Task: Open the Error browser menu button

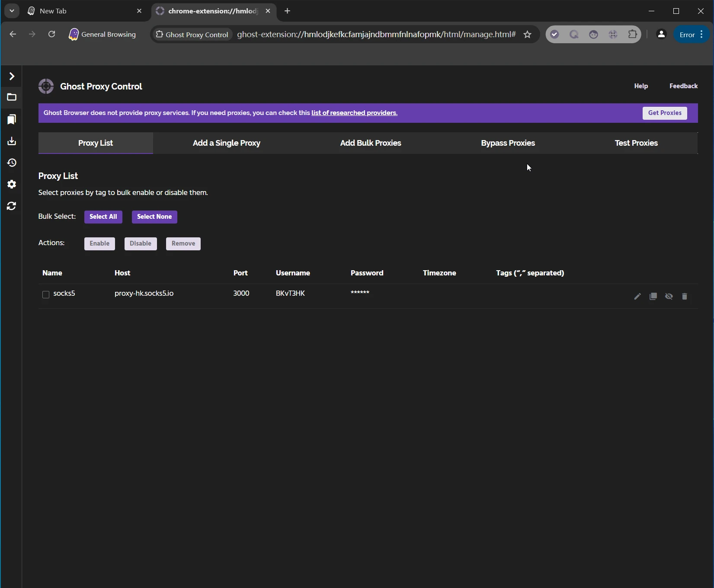Action: 692,35
